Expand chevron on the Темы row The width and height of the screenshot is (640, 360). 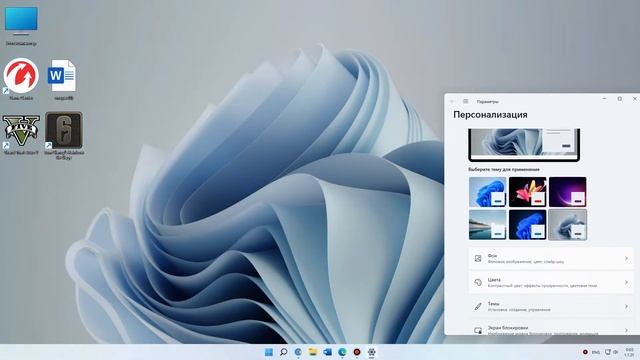(626, 307)
